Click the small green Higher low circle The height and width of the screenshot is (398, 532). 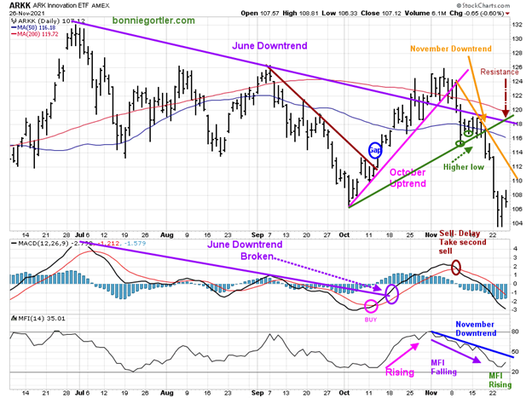coord(460,142)
